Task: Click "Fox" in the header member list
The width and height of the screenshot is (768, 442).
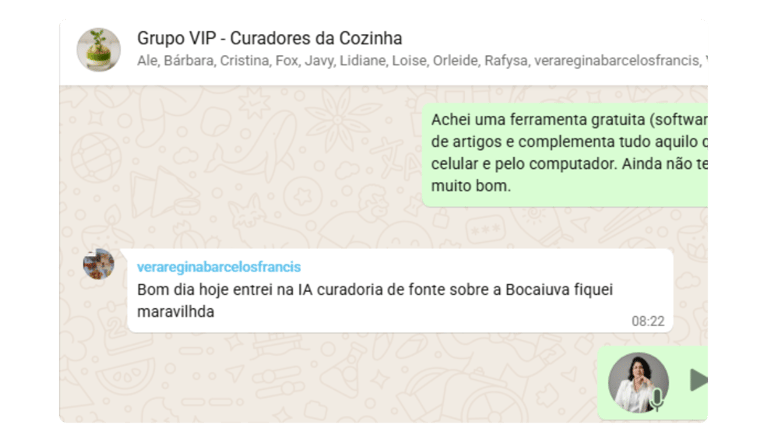Action: [x=287, y=61]
